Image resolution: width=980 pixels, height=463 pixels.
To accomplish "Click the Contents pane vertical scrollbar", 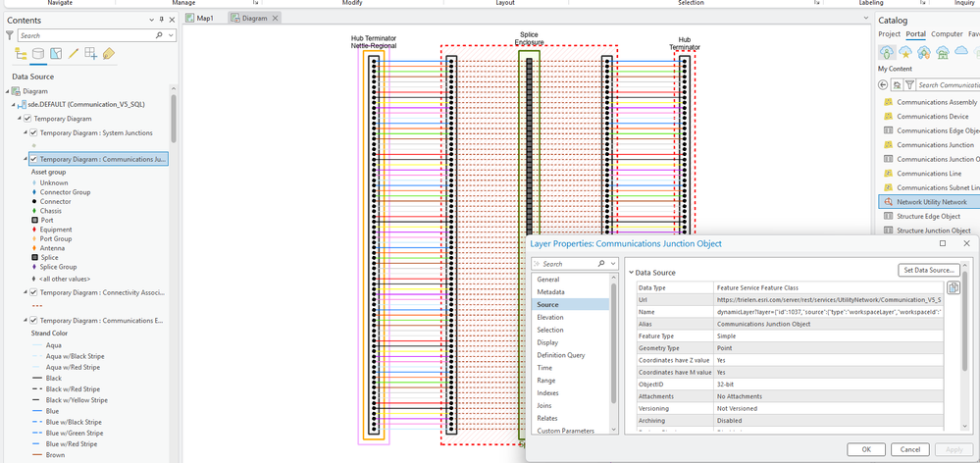I will (173, 119).
